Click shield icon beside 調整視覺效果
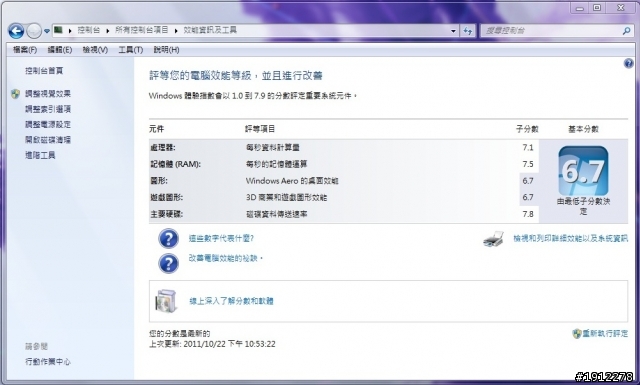640x385 pixels. 16,94
